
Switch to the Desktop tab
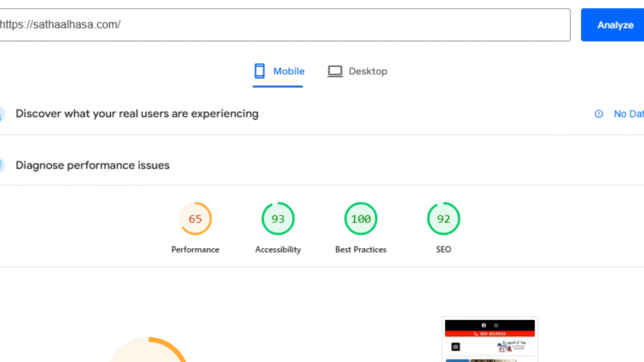(x=357, y=72)
